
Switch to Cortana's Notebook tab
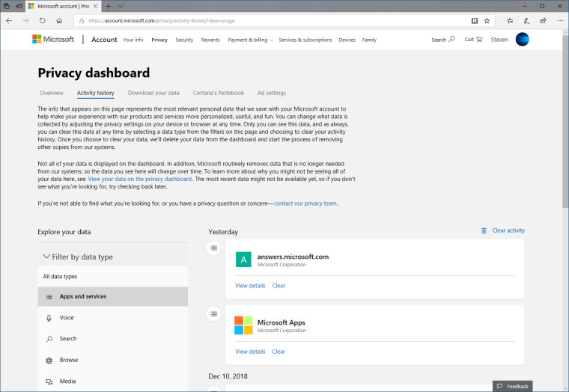[219, 93]
